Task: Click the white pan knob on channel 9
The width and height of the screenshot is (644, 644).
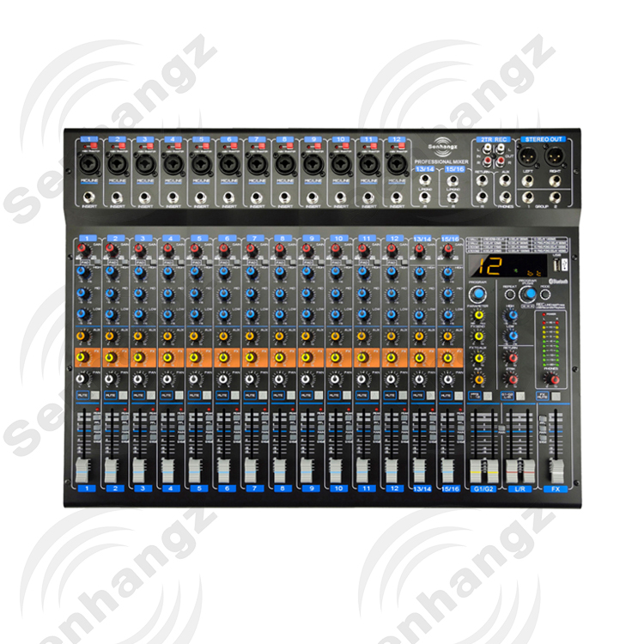Action: [x=307, y=377]
